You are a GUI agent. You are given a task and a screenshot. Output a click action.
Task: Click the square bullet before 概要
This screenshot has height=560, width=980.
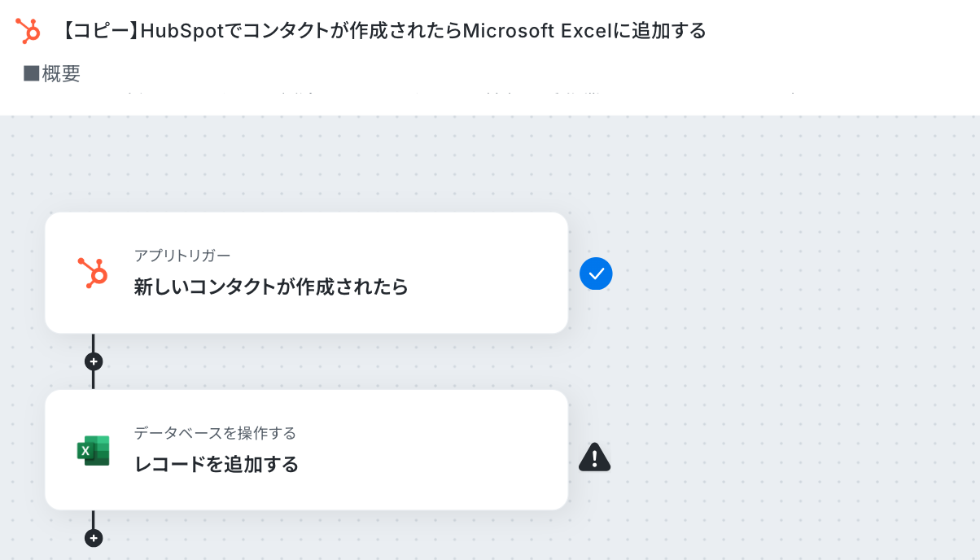pyautogui.click(x=31, y=73)
